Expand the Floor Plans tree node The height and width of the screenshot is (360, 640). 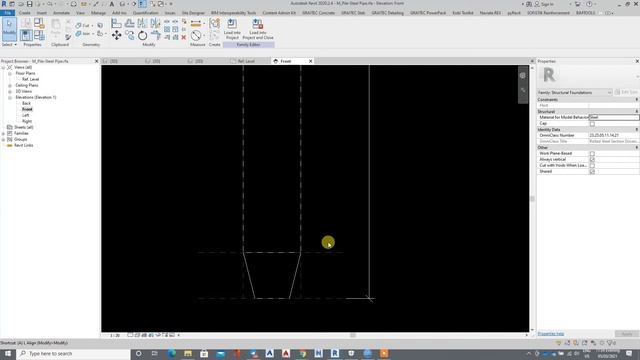[10, 73]
